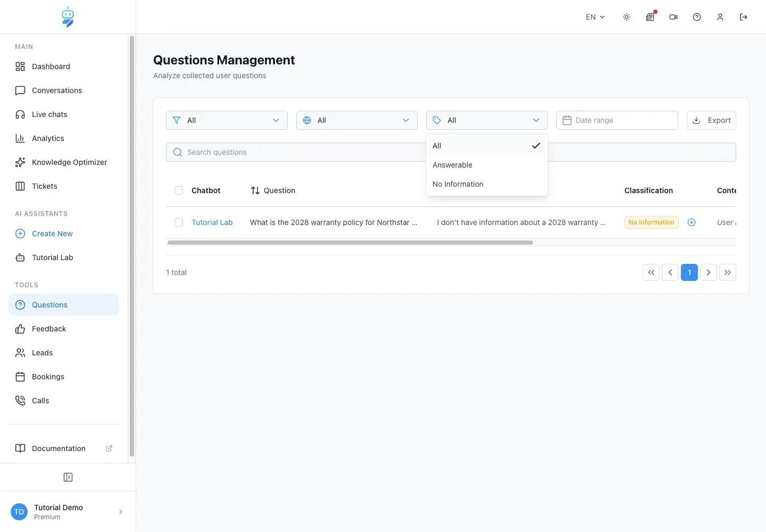
Task: Open the EN language dropdown
Action: [x=595, y=17]
